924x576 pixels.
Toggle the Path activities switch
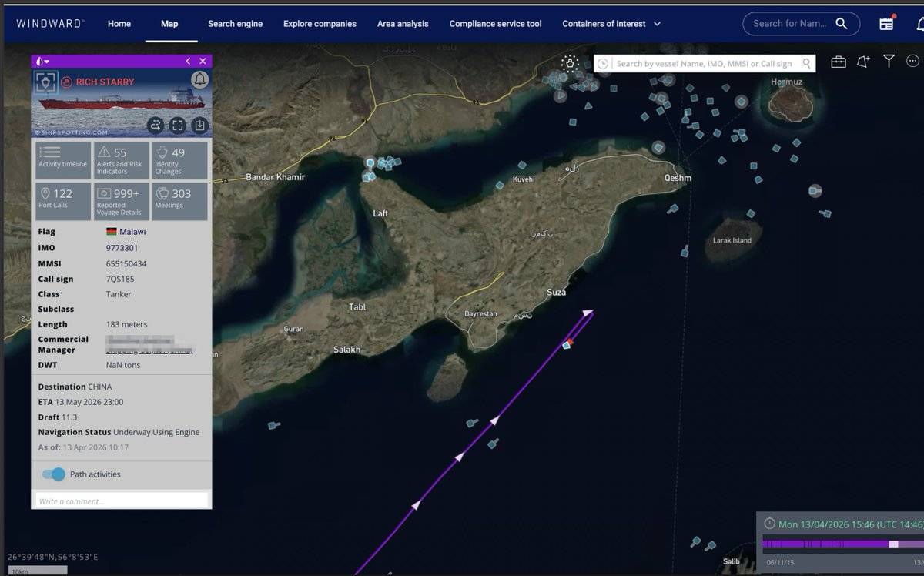point(54,474)
